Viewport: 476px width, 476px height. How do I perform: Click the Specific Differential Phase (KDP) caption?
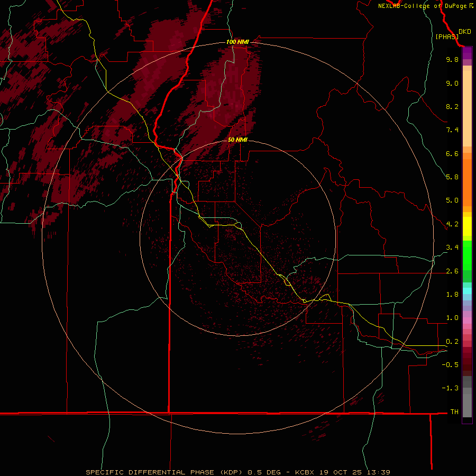[x=166, y=472]
